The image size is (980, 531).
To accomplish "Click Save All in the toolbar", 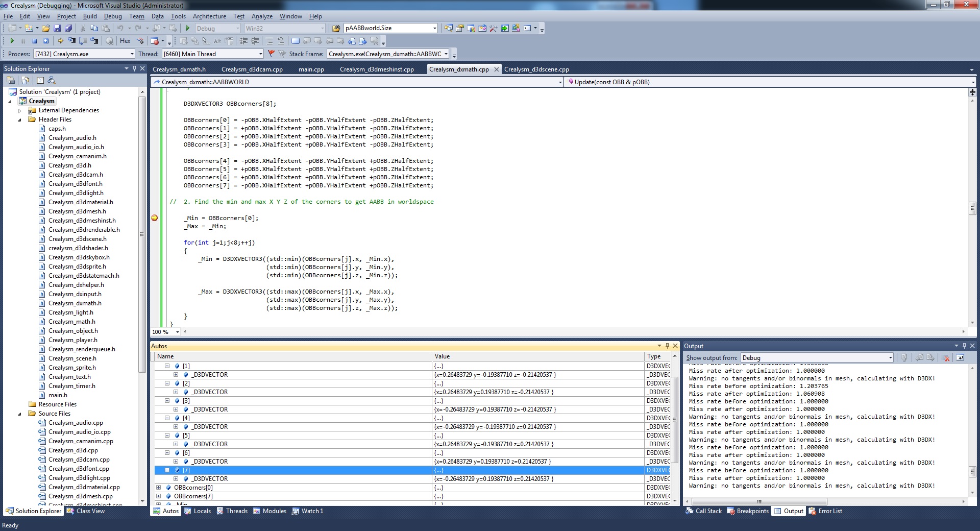I will tap(68, 29).
